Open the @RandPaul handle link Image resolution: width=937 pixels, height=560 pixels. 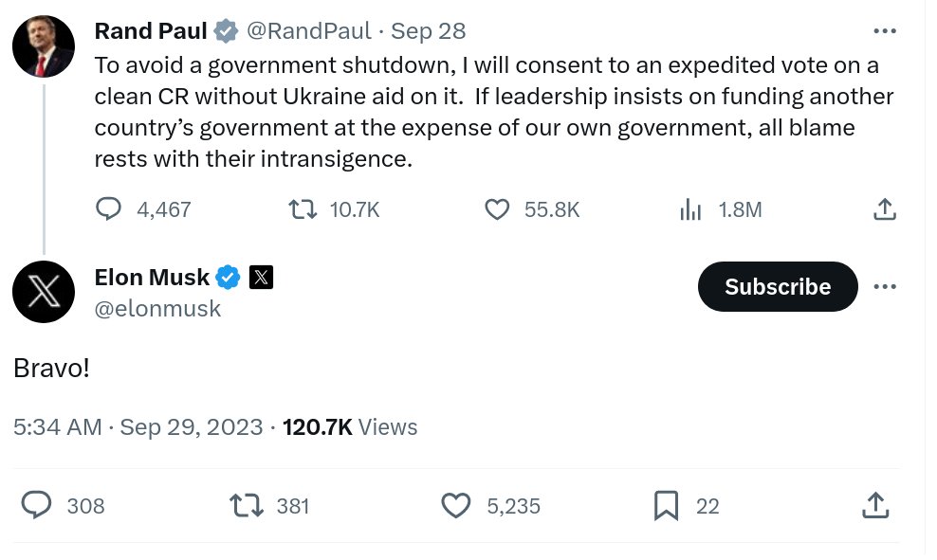(309, 31)
